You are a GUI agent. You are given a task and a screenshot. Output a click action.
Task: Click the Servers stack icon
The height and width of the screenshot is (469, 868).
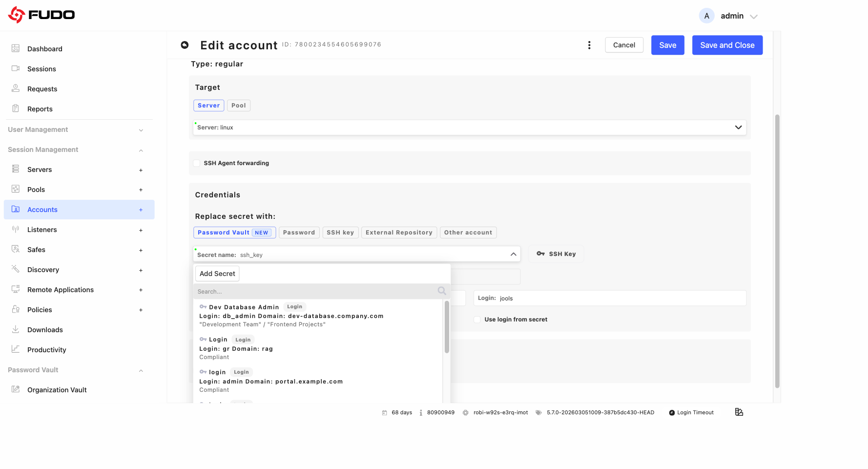[16, 169]
